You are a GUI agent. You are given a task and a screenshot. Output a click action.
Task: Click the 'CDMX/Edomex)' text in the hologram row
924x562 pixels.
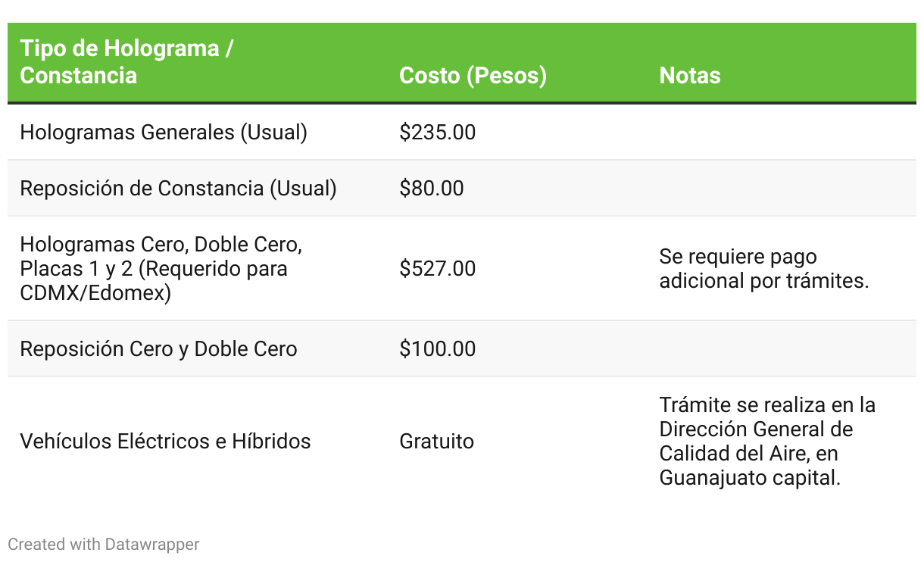95,293
